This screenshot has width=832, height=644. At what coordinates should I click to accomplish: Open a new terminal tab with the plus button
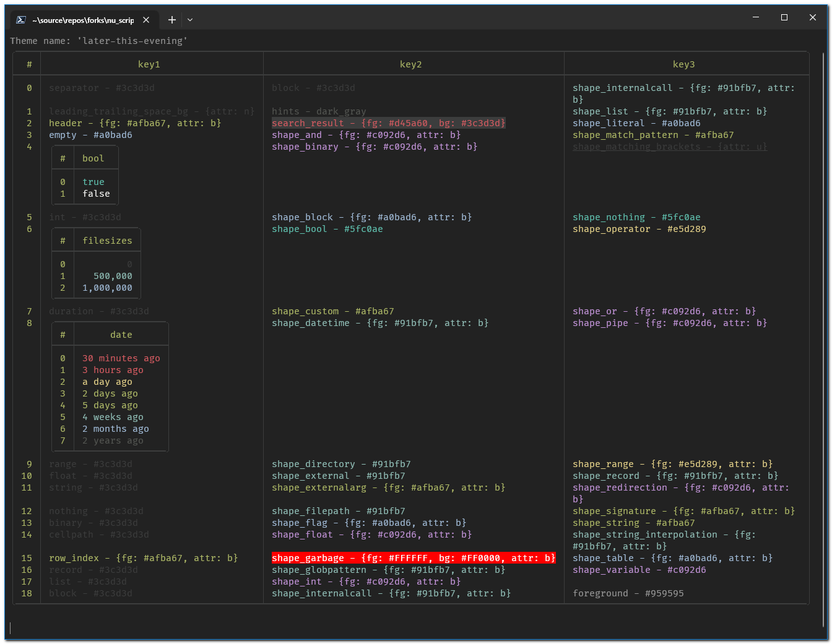click(172, 20)
